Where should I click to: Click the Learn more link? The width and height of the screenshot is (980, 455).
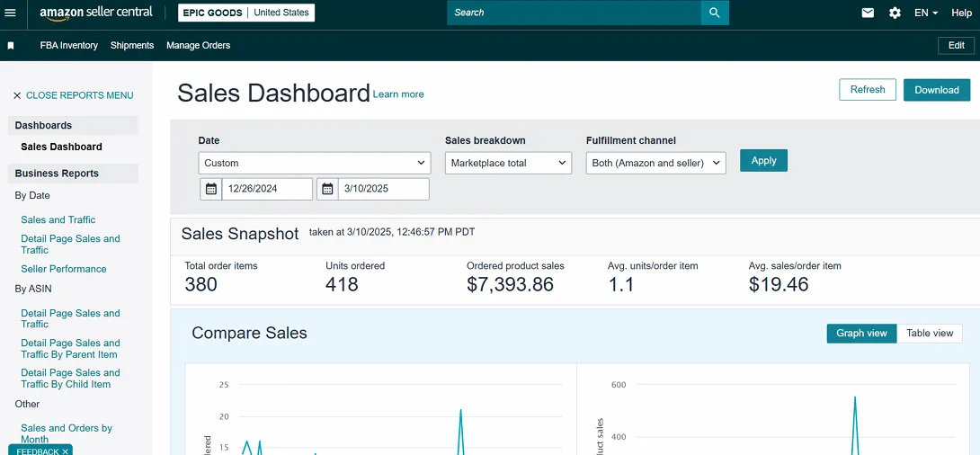coord(398,94)
